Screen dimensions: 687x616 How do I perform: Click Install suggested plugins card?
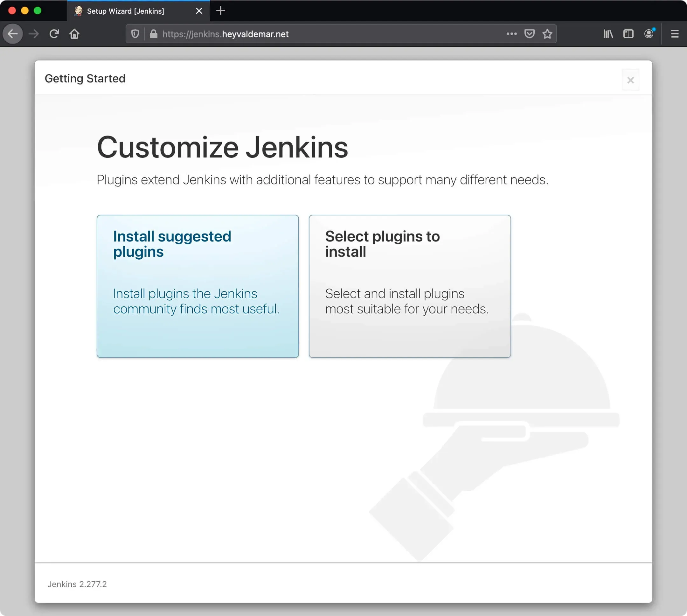(198, 286)
